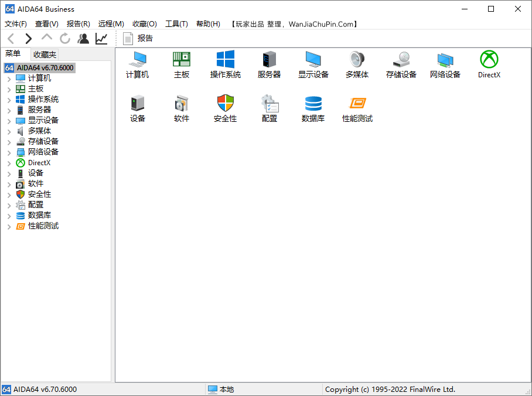Open the 操作系统 category icon
Image resolution: width=532 pixels, height=396 pixels.
225,64
